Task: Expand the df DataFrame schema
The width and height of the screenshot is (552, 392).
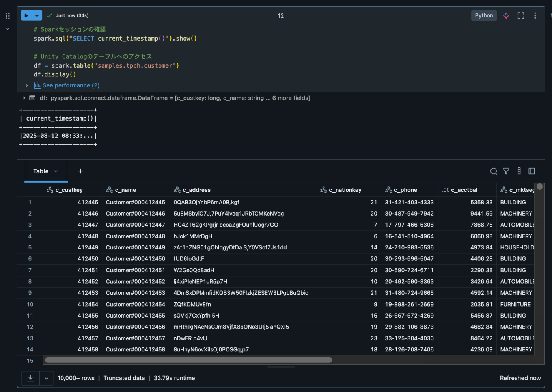Action: pos(24,98)
